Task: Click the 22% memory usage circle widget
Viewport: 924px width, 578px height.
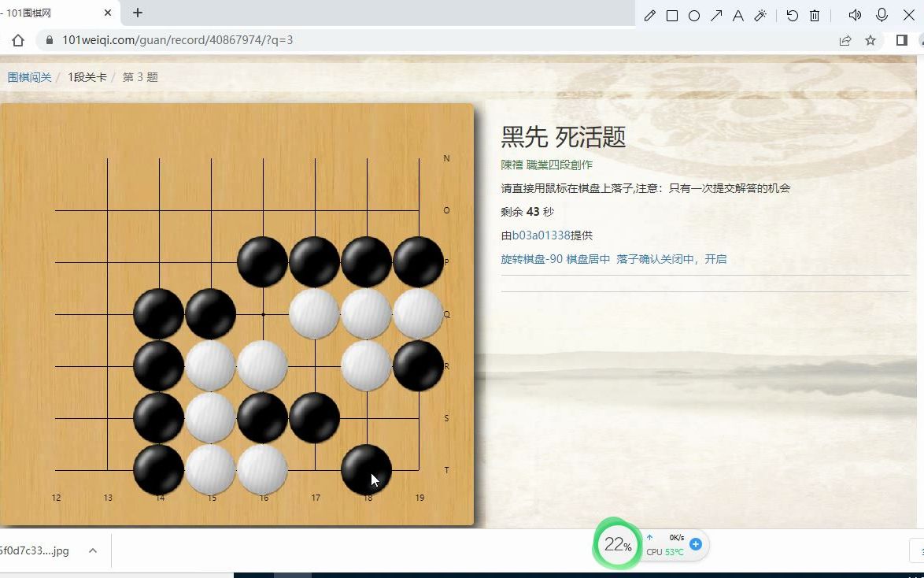Action: point(617,544)
